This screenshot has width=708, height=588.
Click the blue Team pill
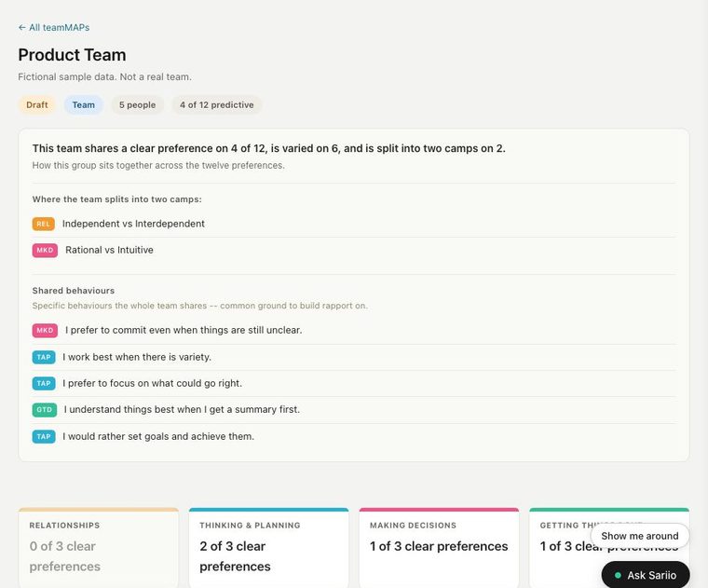[84, 104]
